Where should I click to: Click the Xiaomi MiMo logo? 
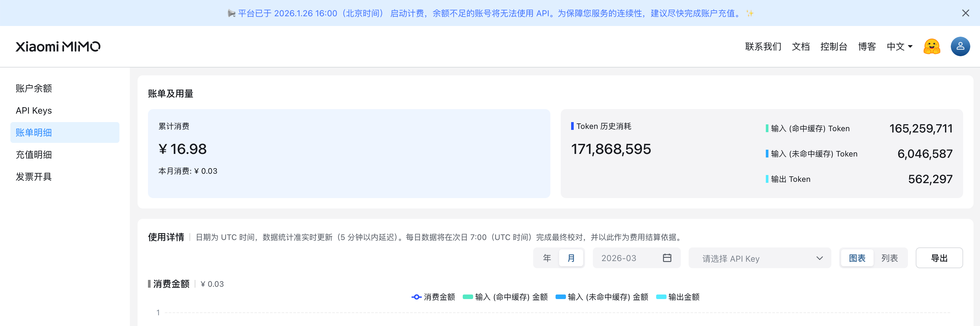click(x=58, y=46)
